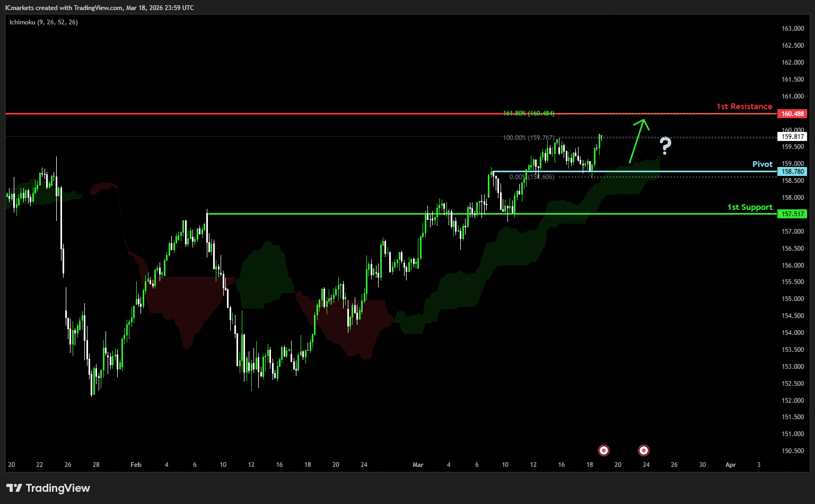Click the 163.000 price axis value
Viewport: 815px width, 504px height.
tap(792, 29)
